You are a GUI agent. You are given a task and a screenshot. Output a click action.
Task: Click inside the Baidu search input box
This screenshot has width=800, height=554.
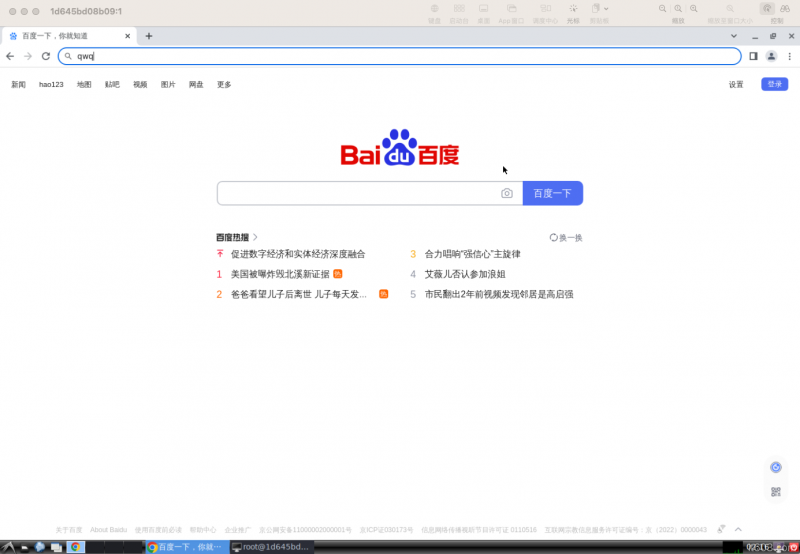point(355,193)
